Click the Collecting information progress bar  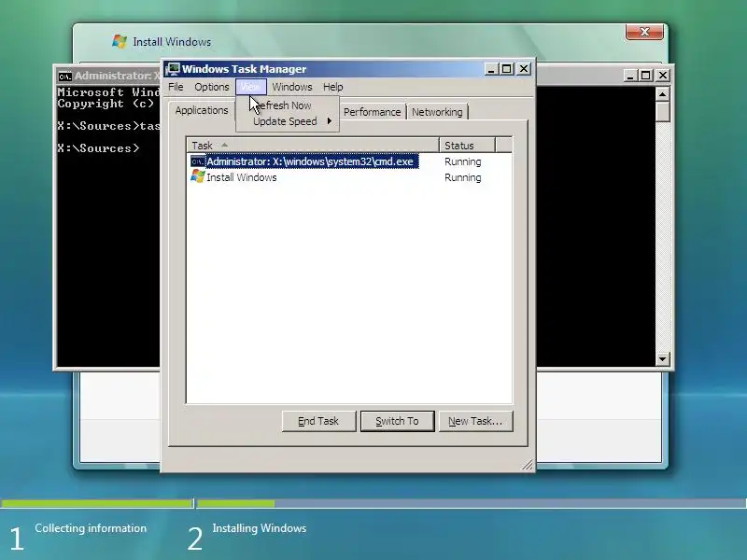pyautogui.click(x=97, y=503)
